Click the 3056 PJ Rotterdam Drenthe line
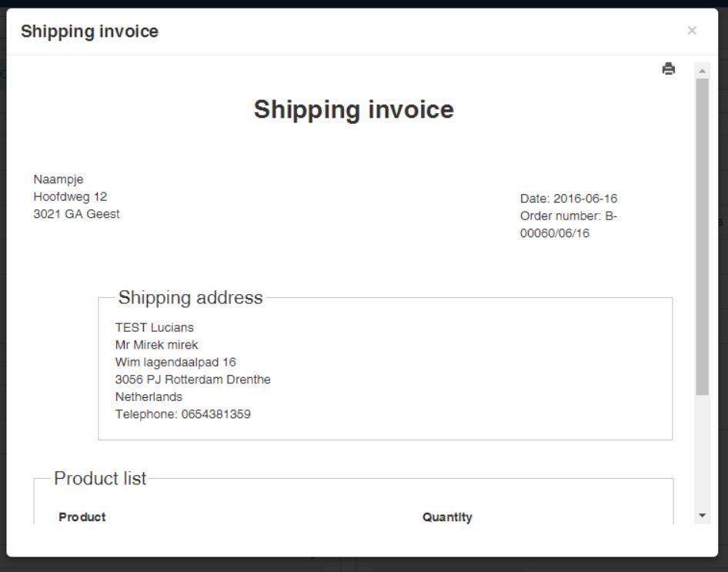Screen dimensions: 728x572 coord(192,380)
